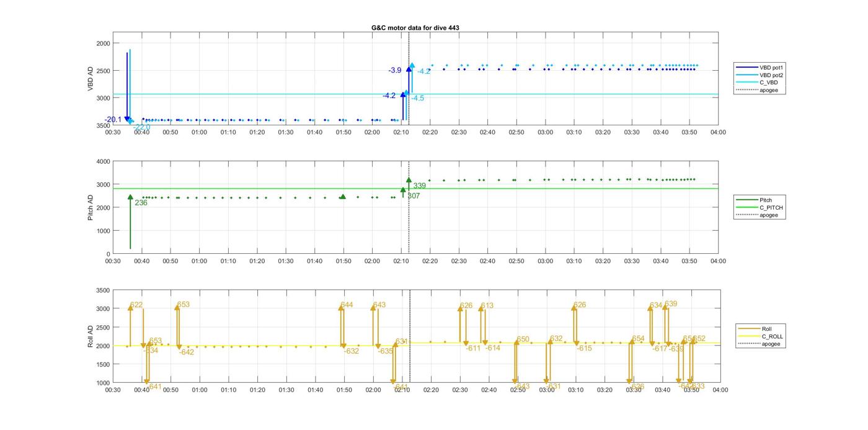Click the "307" pitch annotation
This screenshot has width=868, height=430.
(414, 196)
